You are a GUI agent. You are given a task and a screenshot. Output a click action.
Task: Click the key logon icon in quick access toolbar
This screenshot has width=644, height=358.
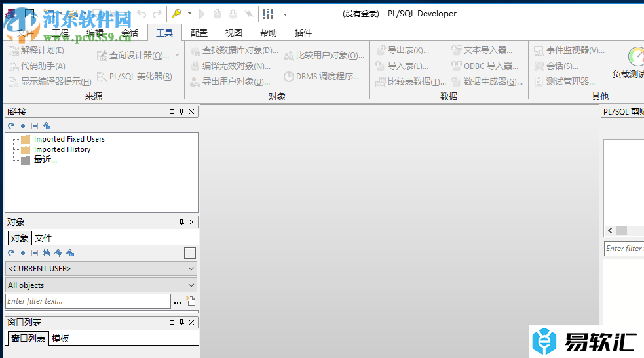click(x=177, y=14)
